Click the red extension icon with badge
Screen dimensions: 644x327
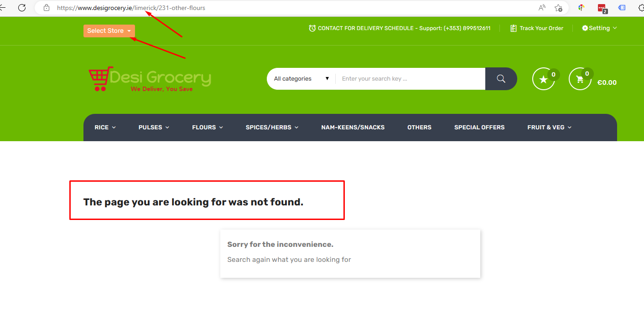(x=602, y=8)
